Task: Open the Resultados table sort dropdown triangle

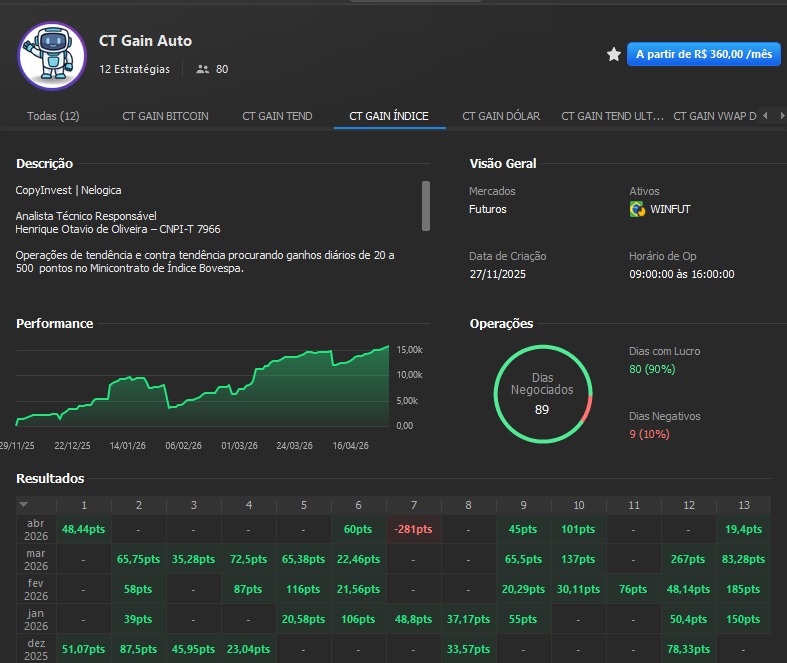Action: (x=24, y=504)
